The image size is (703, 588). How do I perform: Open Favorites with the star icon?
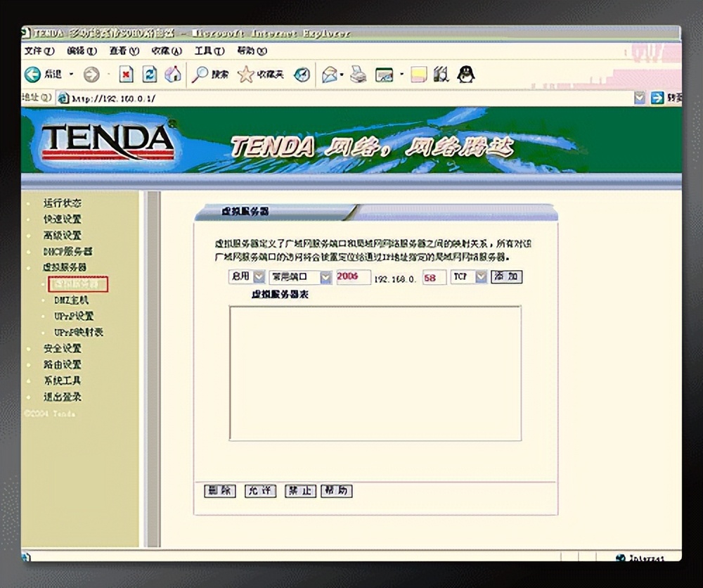(x=246, y=75)
